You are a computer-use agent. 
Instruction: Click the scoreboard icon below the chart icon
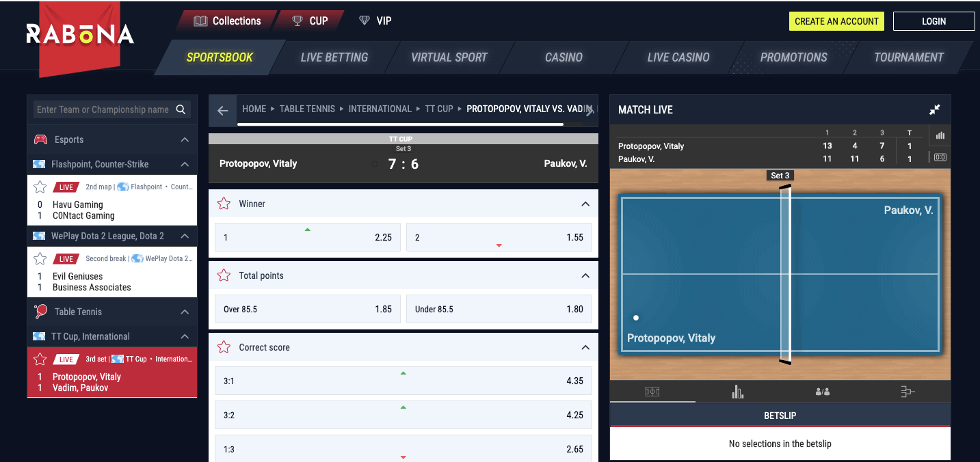pyautogui.click(x=940, y=157)
